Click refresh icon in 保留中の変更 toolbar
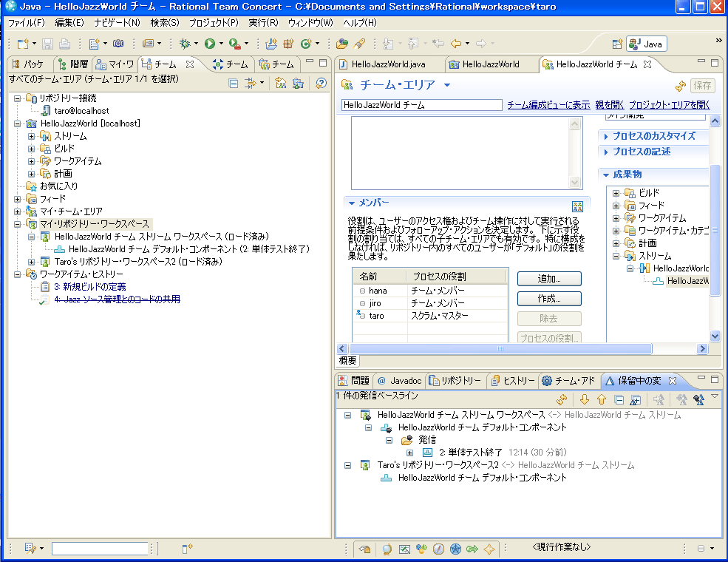 [562, 399]
